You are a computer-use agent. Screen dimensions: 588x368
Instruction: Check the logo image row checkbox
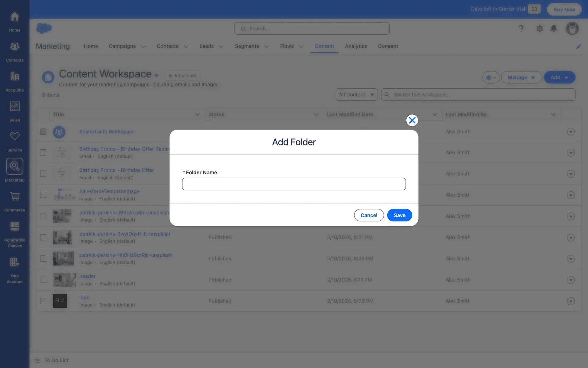[43, 301]
